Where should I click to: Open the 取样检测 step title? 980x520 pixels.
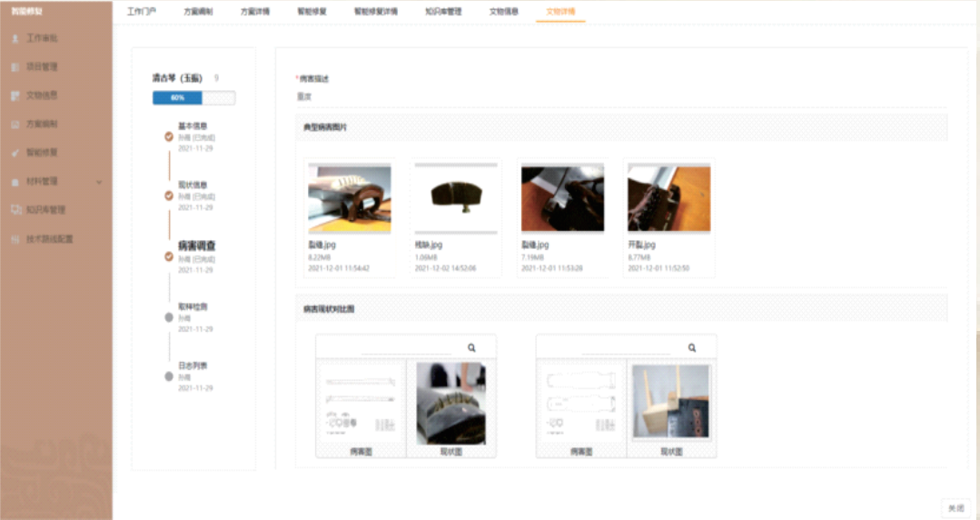pyautogui.click(x=193, y=306)
